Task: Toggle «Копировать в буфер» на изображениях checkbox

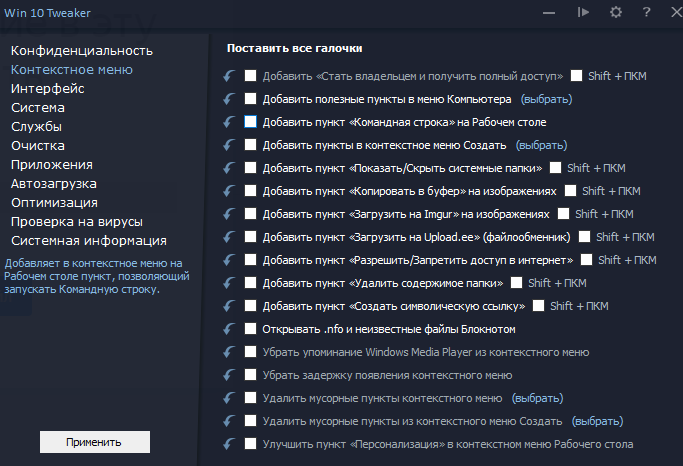Action: pyautogui.click(x=251, y=191)
